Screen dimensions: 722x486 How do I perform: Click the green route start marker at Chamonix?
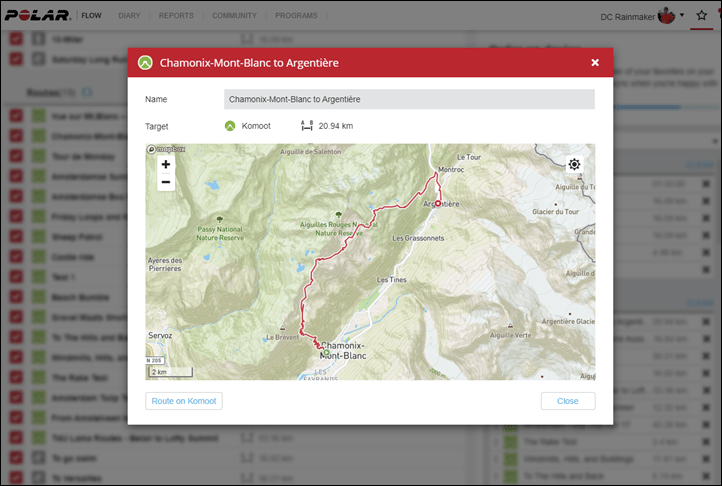[x=326, y=353]
